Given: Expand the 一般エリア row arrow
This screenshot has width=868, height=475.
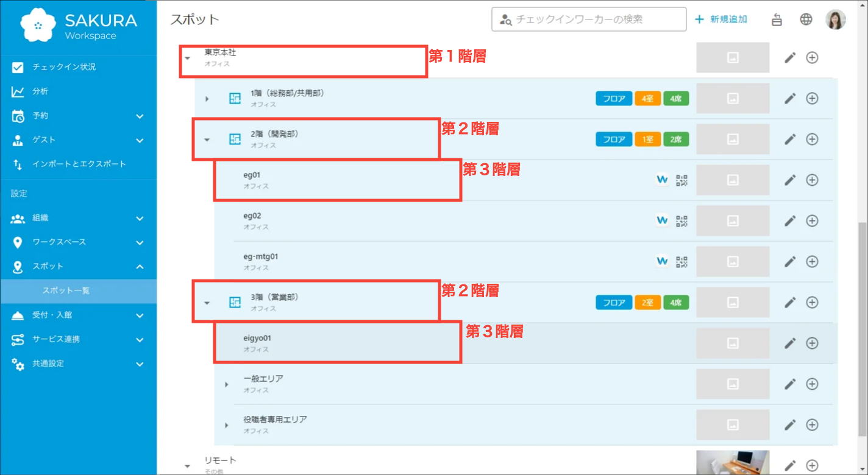Looking at the screenshot, I should 227,384.
